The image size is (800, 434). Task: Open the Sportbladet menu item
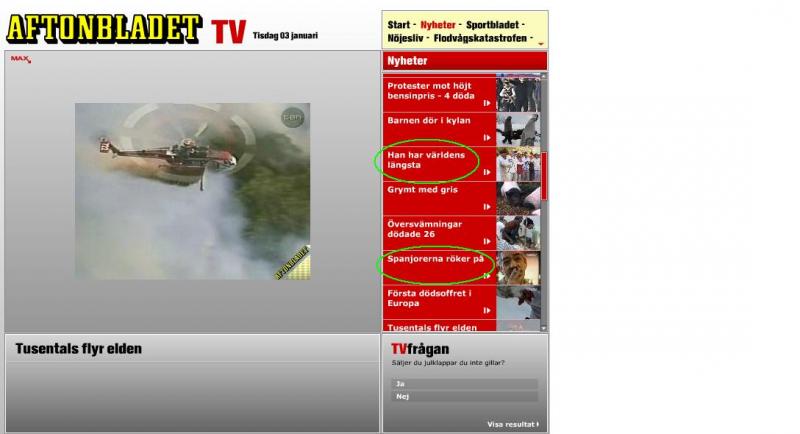492,24
